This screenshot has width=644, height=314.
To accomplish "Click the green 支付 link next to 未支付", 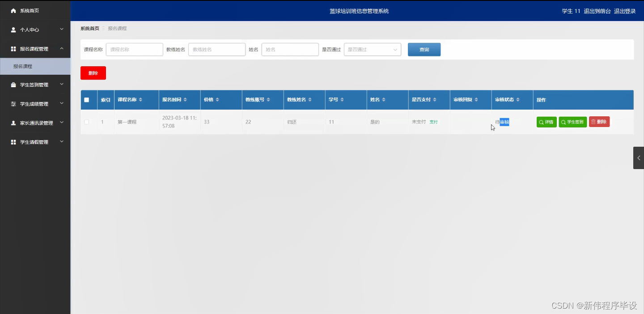I will (x=433, y=122).
